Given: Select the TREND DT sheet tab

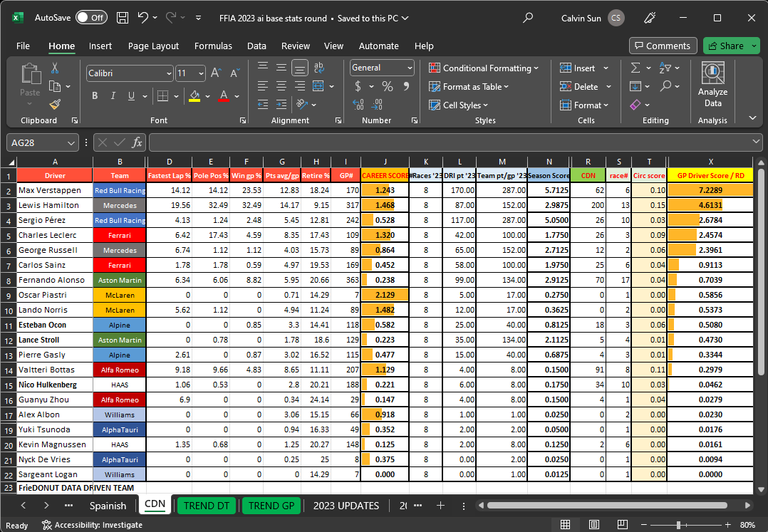Looking at the screenshot, I should point(207,506).
